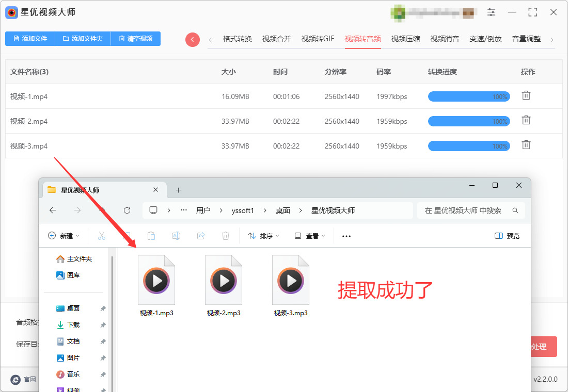Click the red circular back arrow button
Screen dimensions: 568x392
pos(193,39)
